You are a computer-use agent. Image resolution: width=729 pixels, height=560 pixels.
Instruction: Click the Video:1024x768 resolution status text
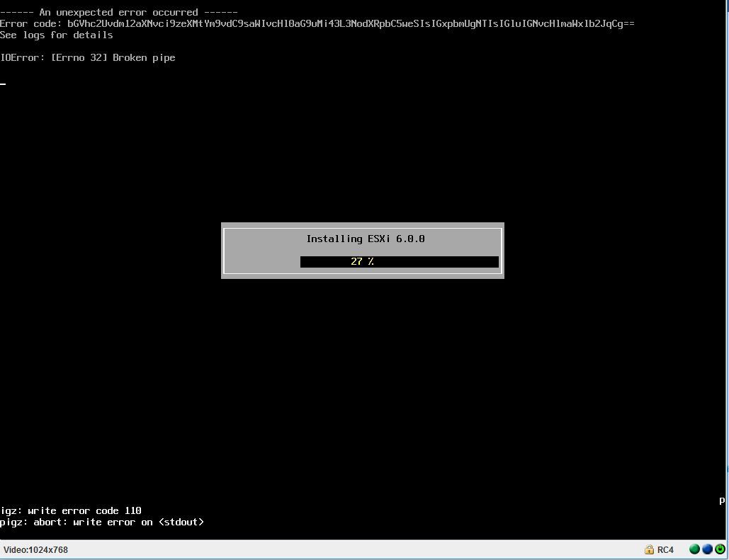tap(36, 550)
